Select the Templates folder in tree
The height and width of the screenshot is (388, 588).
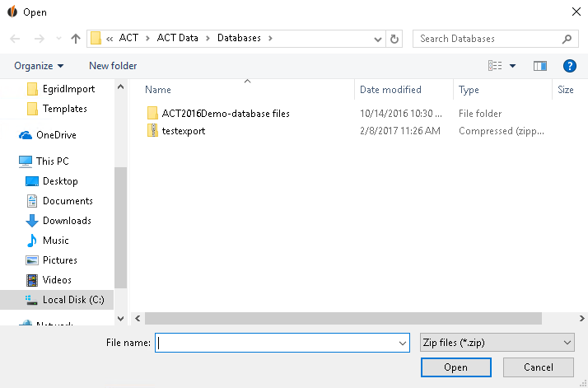point(57,109)
